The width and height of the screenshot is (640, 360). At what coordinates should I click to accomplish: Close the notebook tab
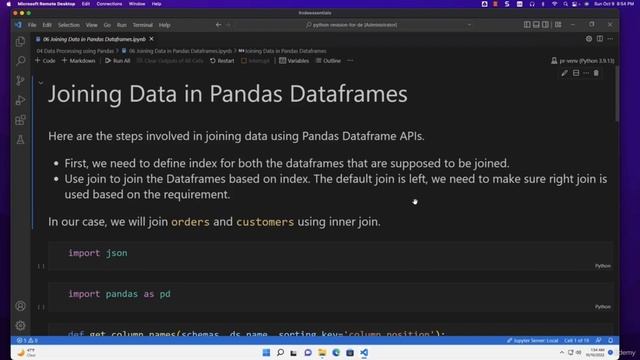151,39
